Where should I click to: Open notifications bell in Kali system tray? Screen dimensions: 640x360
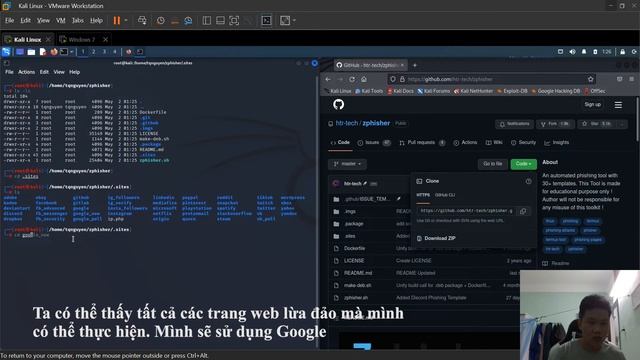[584, 52]
